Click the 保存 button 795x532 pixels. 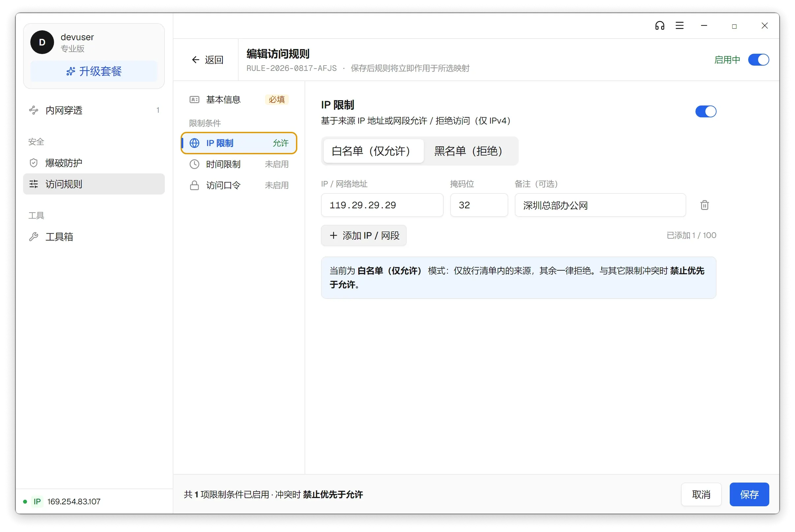click(749, 494)
